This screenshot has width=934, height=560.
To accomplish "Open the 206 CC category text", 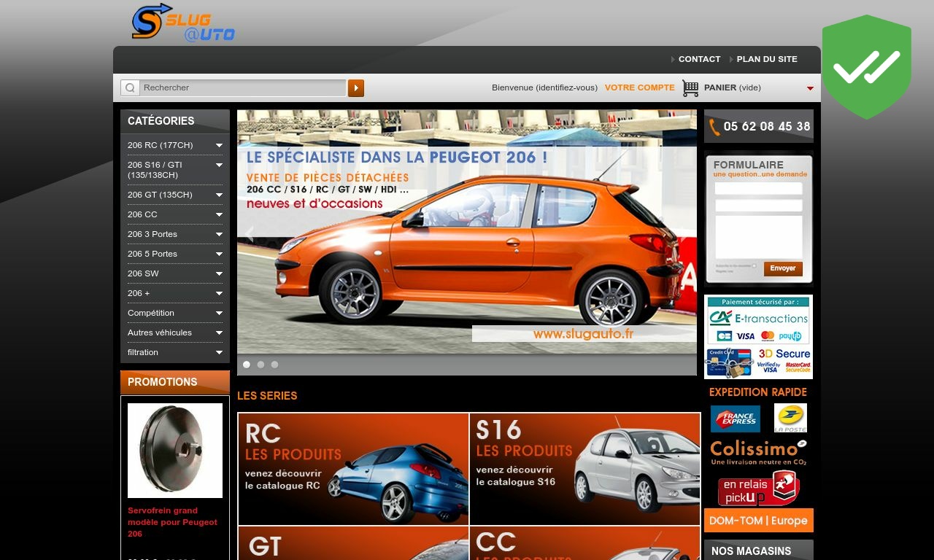I will pos(142,214).
